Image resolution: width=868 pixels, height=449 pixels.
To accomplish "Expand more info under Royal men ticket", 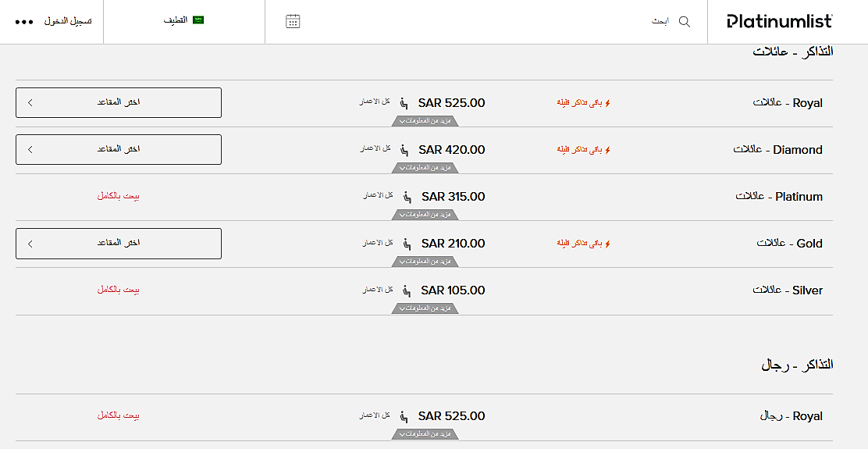I will [425, 435].
